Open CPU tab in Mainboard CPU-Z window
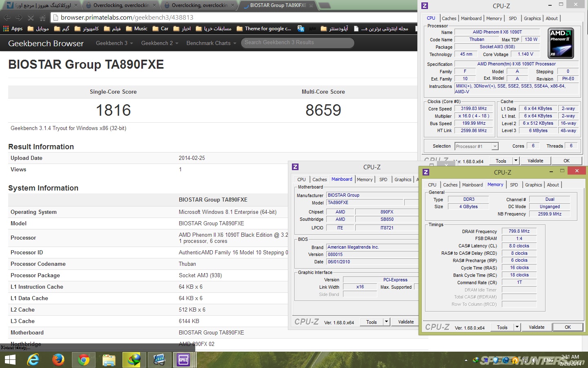 coord(301,180)
